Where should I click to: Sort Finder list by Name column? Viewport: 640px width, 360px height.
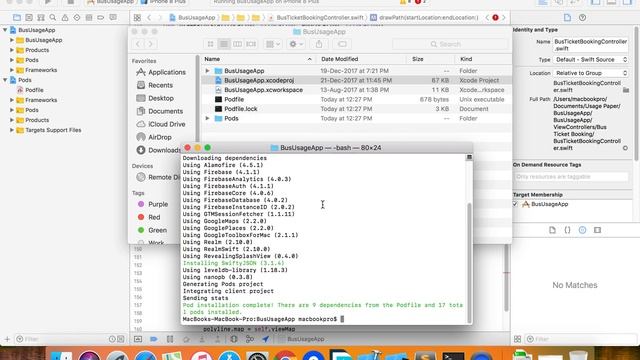[258, 59]
